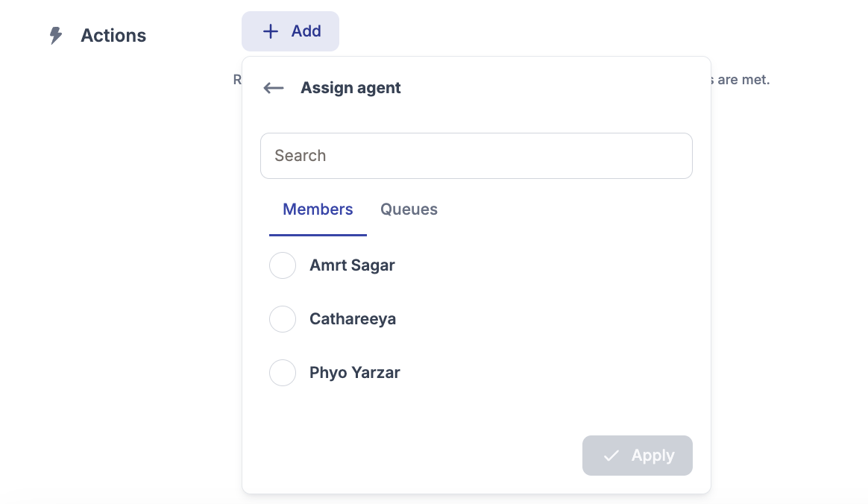Click the "are met." description text
This screenshot has height=504, width=868.
743,79
